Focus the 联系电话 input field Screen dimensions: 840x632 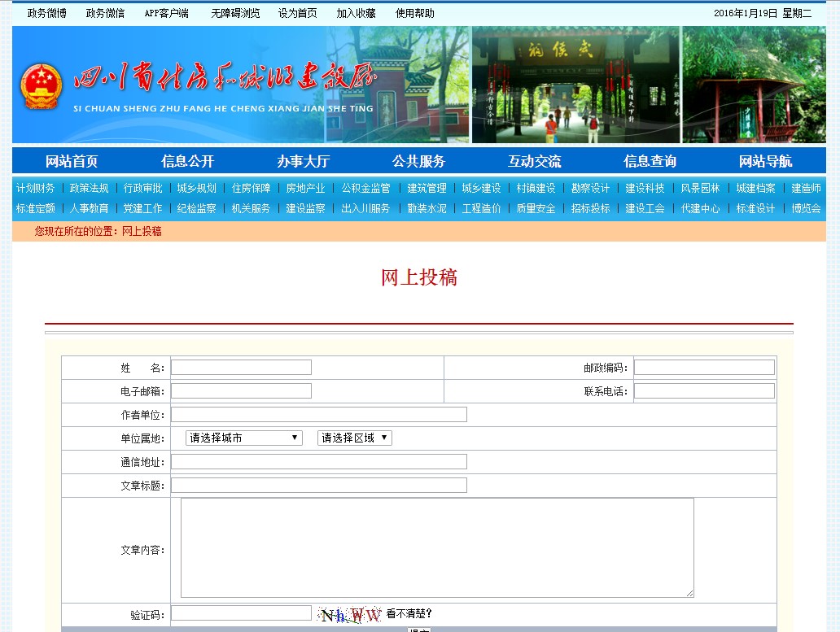click(704, 390)
